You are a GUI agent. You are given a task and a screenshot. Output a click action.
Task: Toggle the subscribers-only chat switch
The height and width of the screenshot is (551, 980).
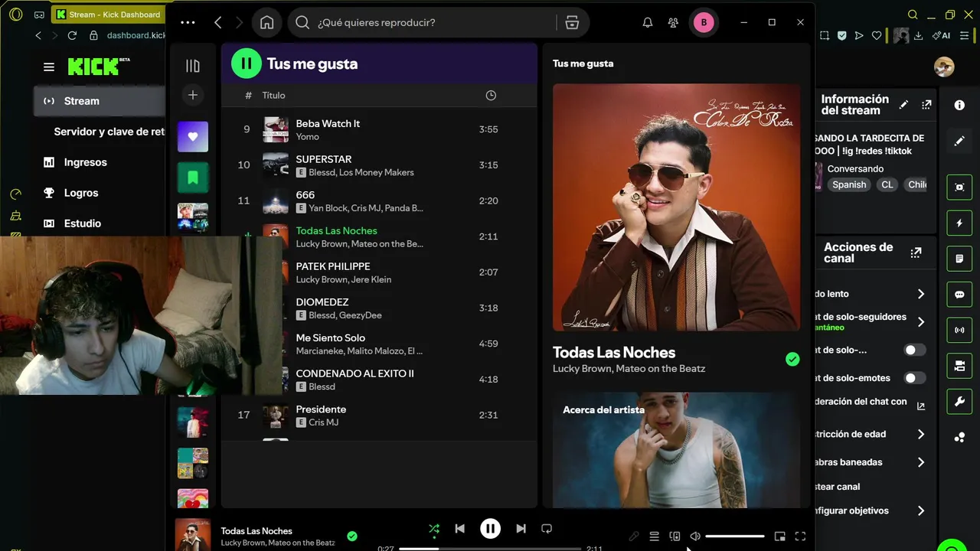(x=915, y=350)
